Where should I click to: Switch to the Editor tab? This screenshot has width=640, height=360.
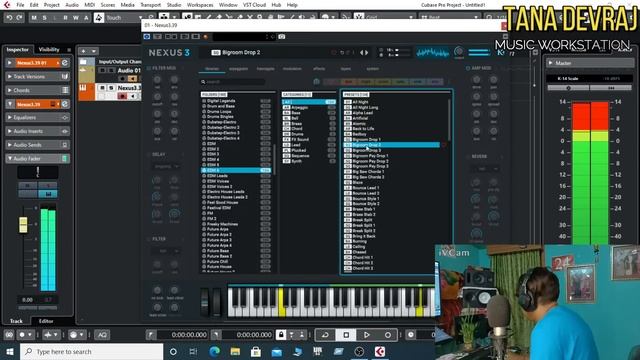pos(46,321)
